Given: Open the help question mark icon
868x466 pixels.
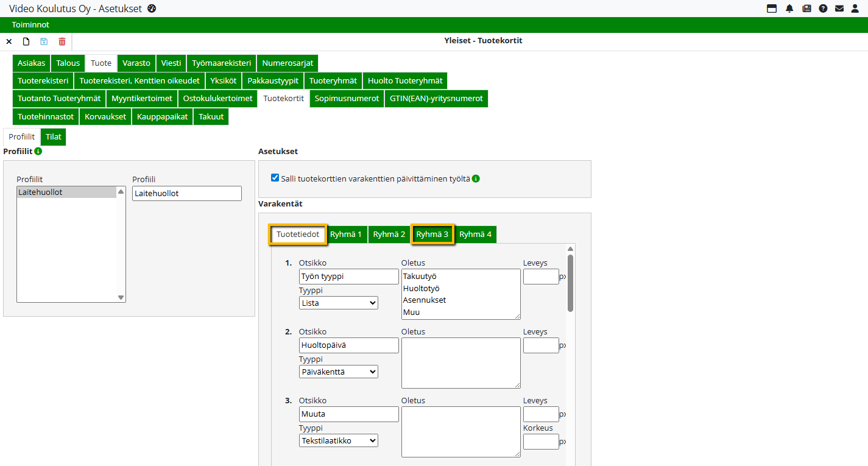Looking at the screenshot, I should [823, 9].
